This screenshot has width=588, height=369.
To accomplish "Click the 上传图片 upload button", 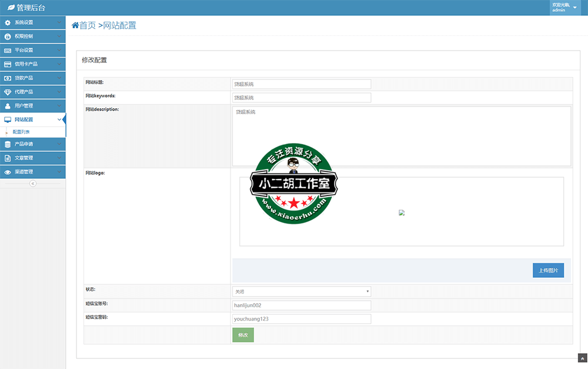I will pos(548,271).
